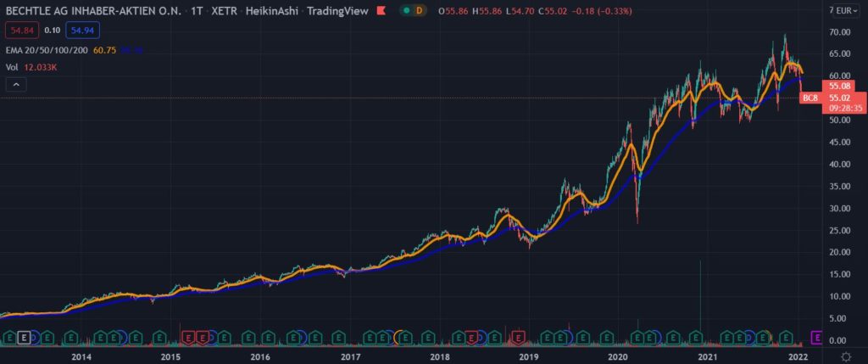Viewport: 868px width, 364px height.
Task: Click the 2020 label on time axis
Action: (x=618, y=356)
